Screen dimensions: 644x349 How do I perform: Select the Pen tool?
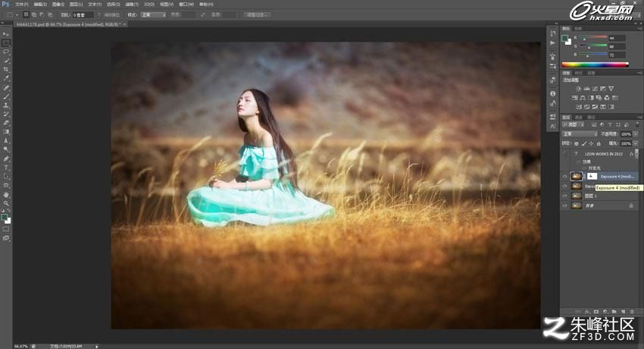(6, 159)
